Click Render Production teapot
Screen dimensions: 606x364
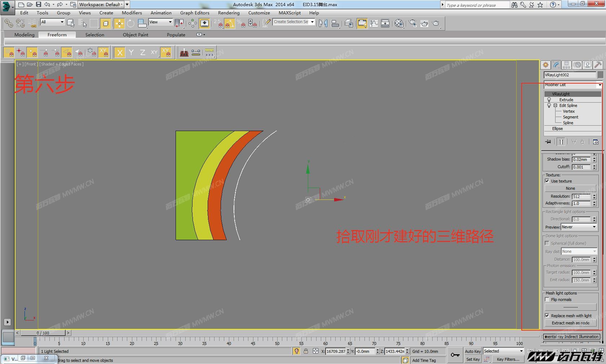(436, 23)
